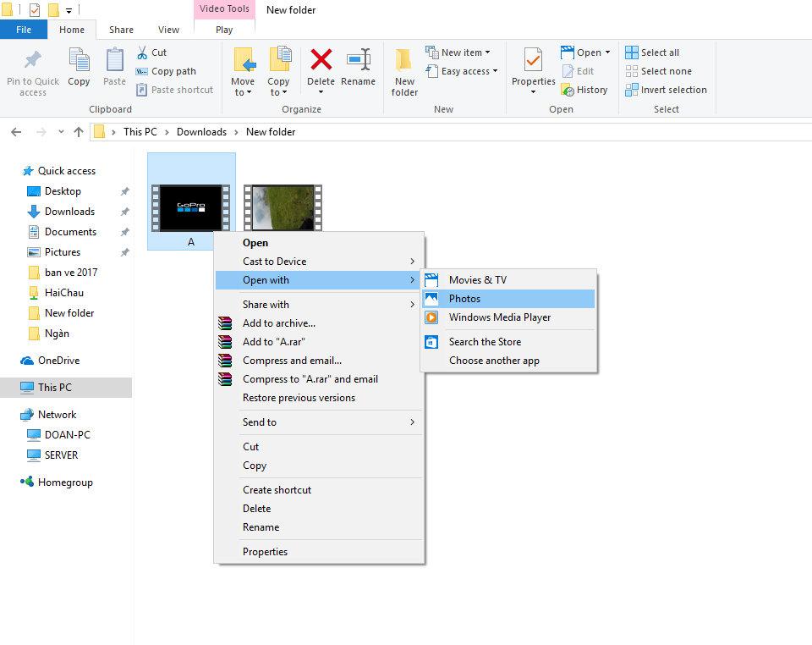Click the red Delete icon in ribbon
The height and width of the screenshot is (645, 812).
point(321,61)
